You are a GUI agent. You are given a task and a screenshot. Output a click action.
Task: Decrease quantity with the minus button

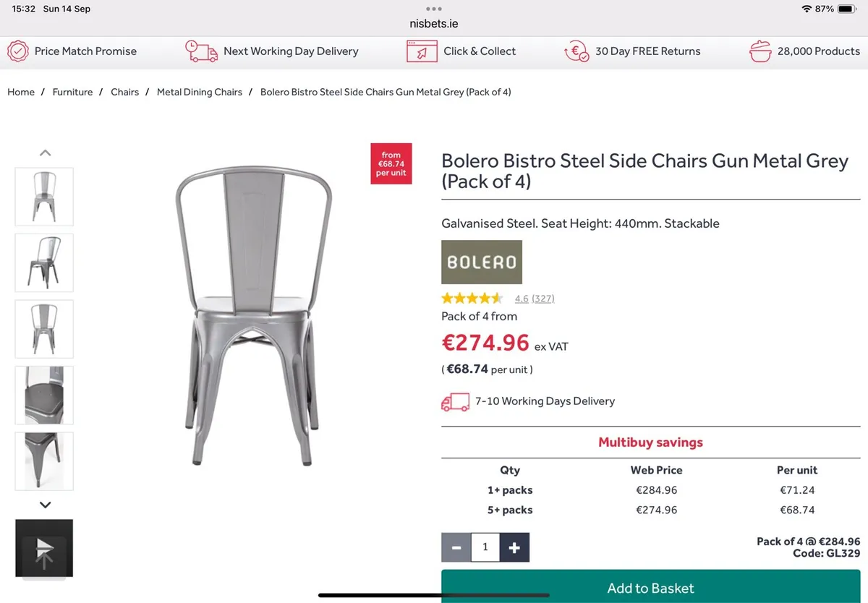pos(456,547)
